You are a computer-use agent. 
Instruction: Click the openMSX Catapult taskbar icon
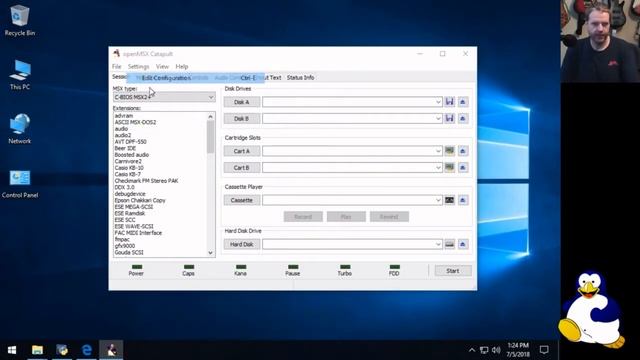click(111, 350)
